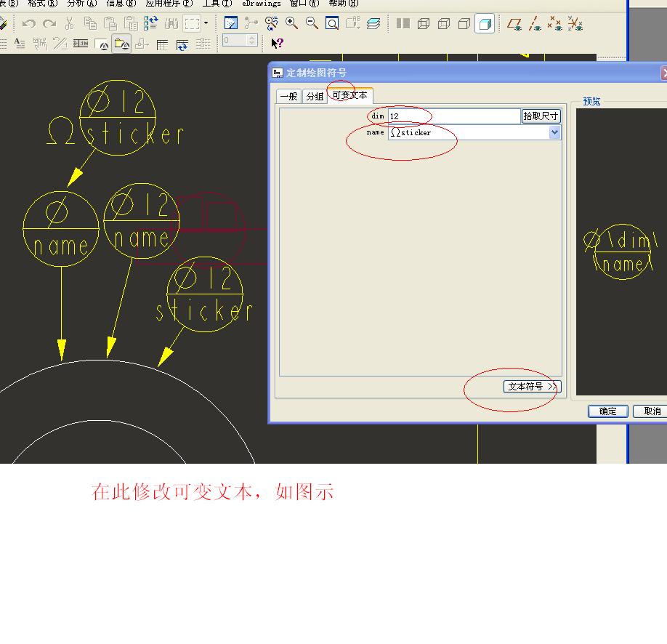This screenshot has height=644, width=667.
Task: Click the .1M dimension tolerance icon
Action: [x=81, y=44]
